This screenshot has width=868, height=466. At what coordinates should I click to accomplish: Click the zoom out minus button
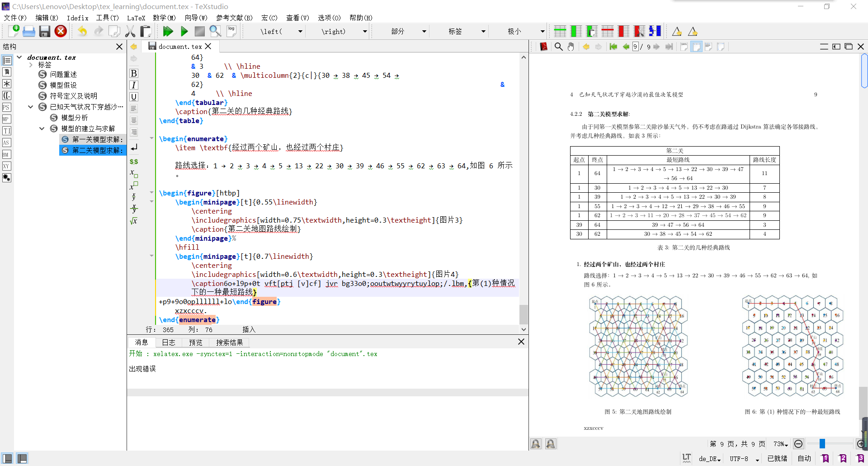click(x=798, y=444)
